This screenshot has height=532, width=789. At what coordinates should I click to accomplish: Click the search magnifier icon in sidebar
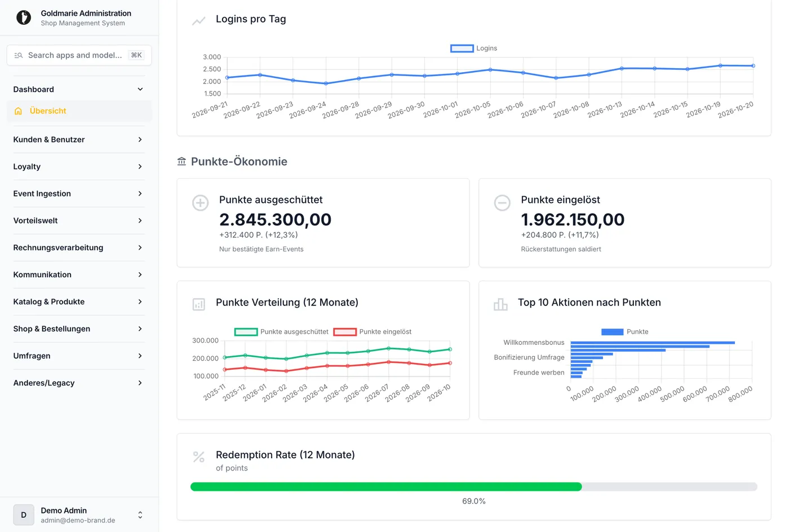click(19, 55)
